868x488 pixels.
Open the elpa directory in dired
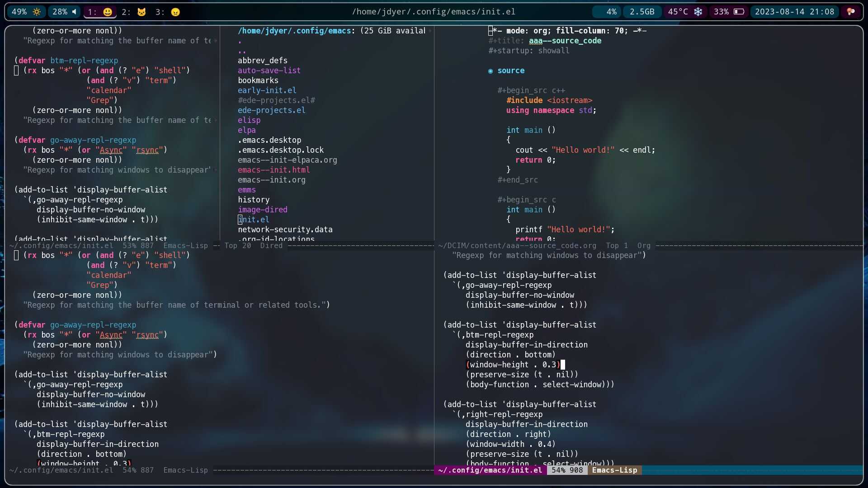[x=246, y=130]
